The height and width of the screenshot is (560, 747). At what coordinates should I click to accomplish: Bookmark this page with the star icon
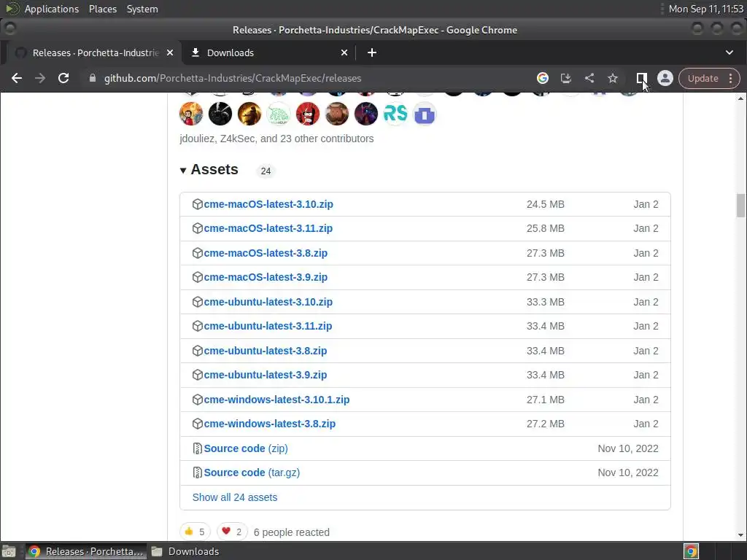613,78
